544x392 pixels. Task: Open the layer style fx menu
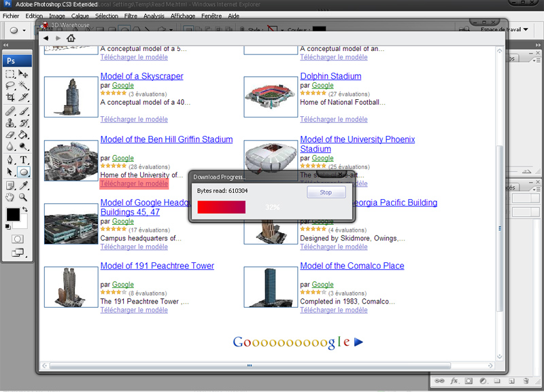pyautogui.click(x=454, y=380)
